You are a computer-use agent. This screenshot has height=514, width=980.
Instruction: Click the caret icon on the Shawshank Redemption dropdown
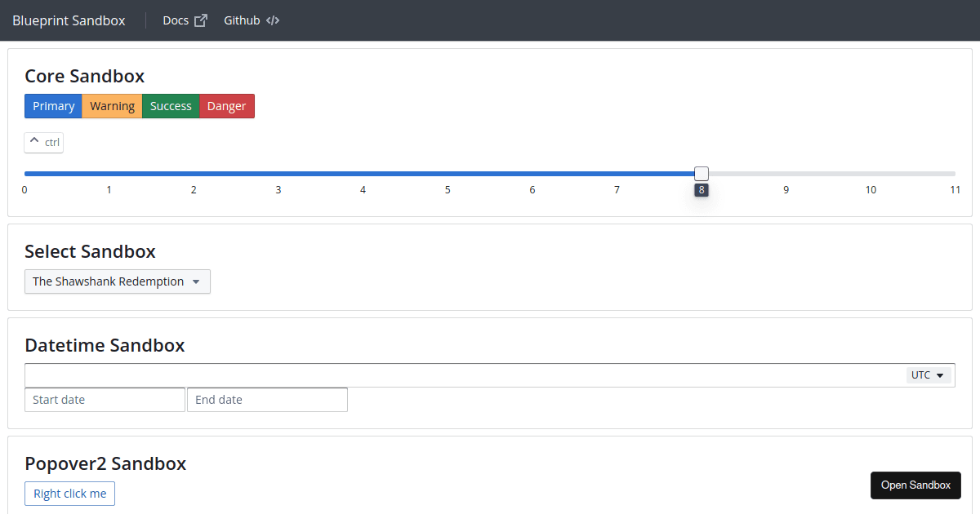click(x=197, y=281)
